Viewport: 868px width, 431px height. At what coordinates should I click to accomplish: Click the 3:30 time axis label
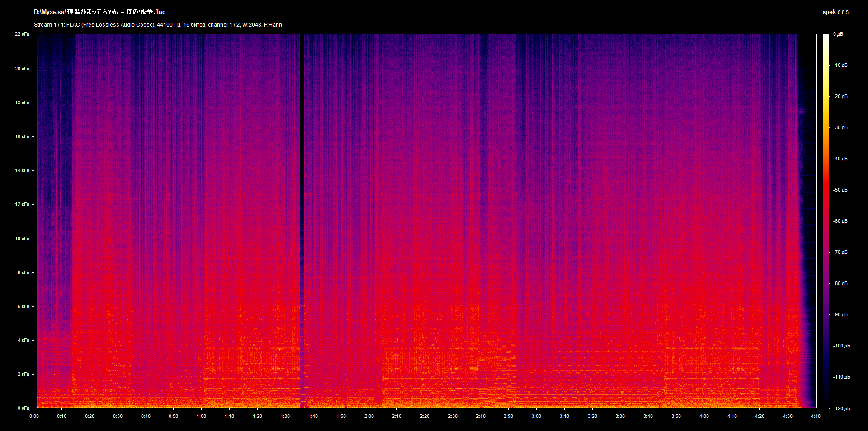tap(620, 416)
